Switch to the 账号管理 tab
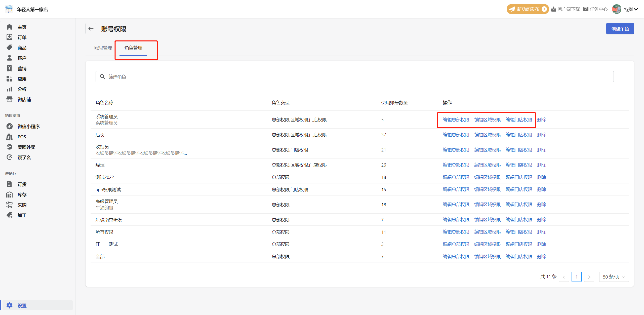The height and width of the screenshot is (315, 644). (x=103, y=48)
